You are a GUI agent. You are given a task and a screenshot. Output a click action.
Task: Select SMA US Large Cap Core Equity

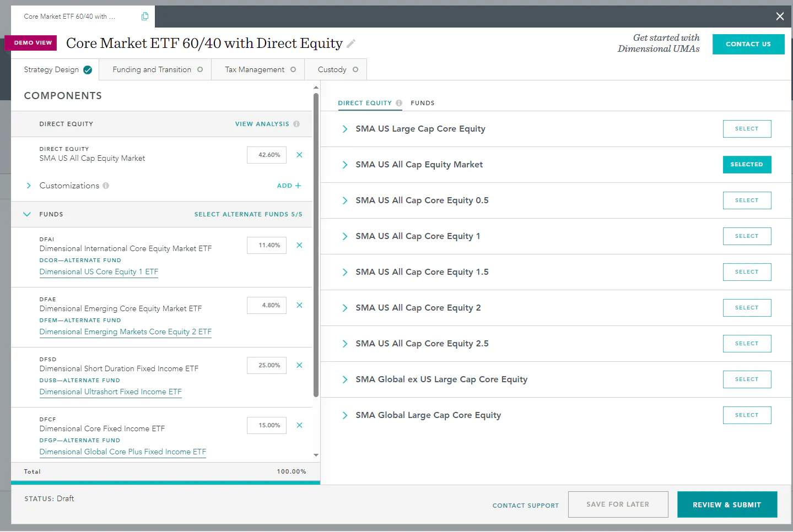point(747,129)
